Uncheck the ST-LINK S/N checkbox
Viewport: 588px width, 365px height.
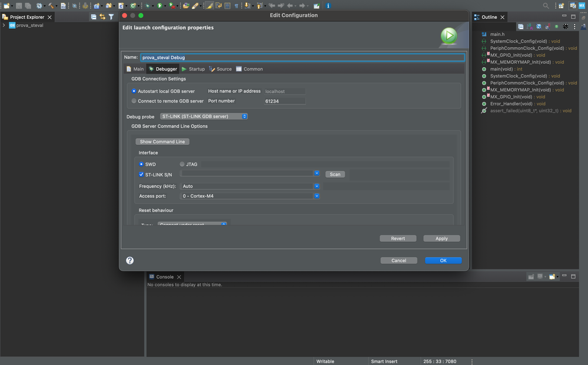141,174
